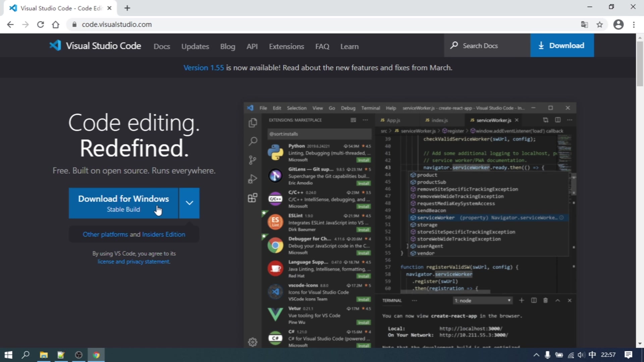Viewport: 644px width, 362px height.
Task: Close the Visual Studio Code browser tab
Action: coord(109,8)
